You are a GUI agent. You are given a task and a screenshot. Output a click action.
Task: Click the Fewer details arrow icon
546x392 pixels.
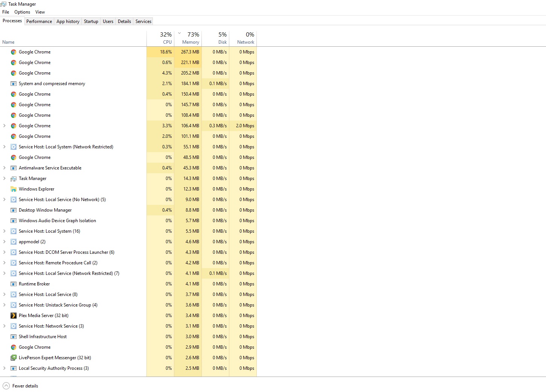[x=6, y=386]
